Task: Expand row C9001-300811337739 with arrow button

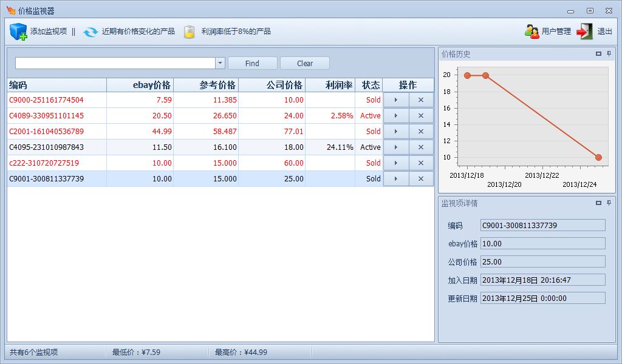Action: tap(396, 179)
